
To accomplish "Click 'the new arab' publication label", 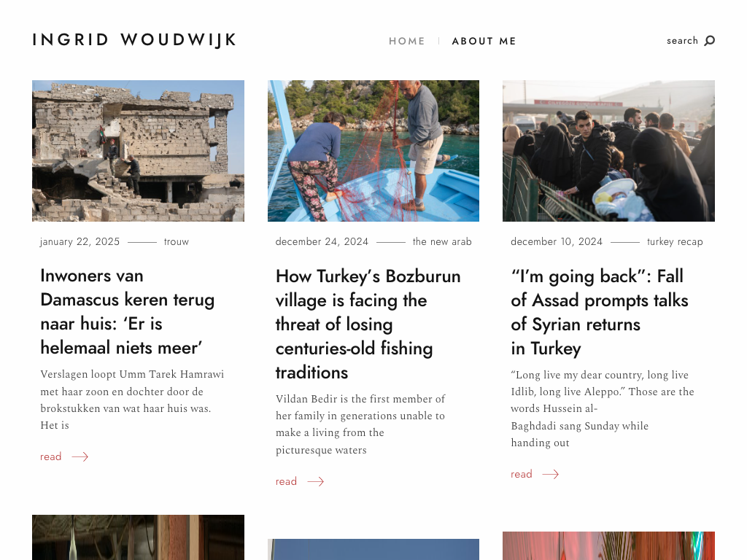I will [x=442, y=242].
